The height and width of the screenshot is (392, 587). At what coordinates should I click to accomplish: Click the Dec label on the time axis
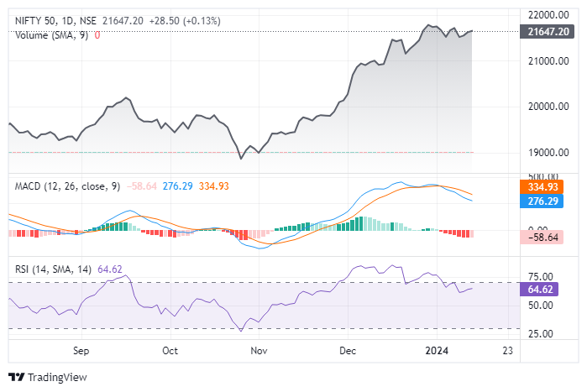click(348, 351)
